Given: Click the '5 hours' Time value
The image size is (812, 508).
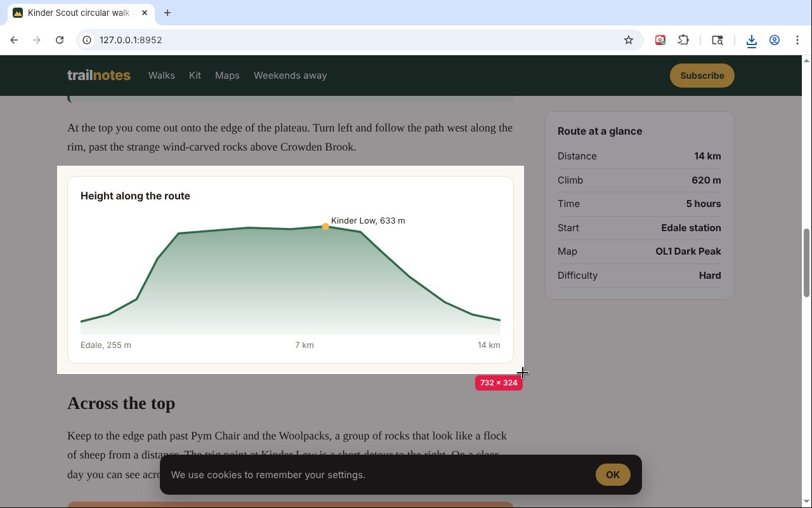Looking at the screenshot, I should 704,204.
